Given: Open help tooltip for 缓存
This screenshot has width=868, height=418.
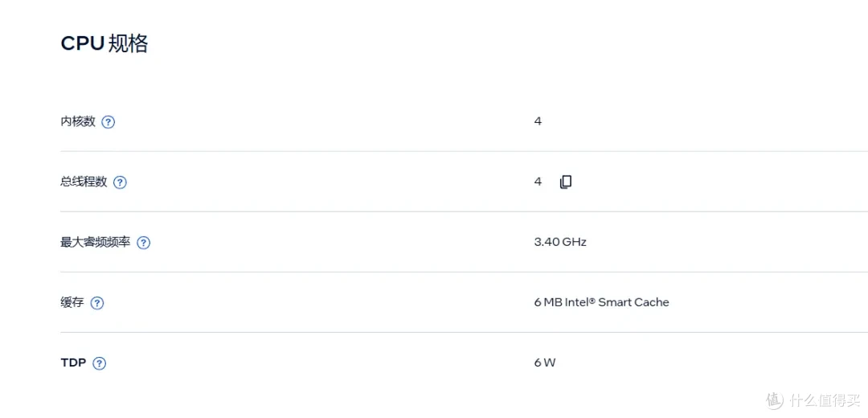Looking at the screenshot, I should (97, 303).
